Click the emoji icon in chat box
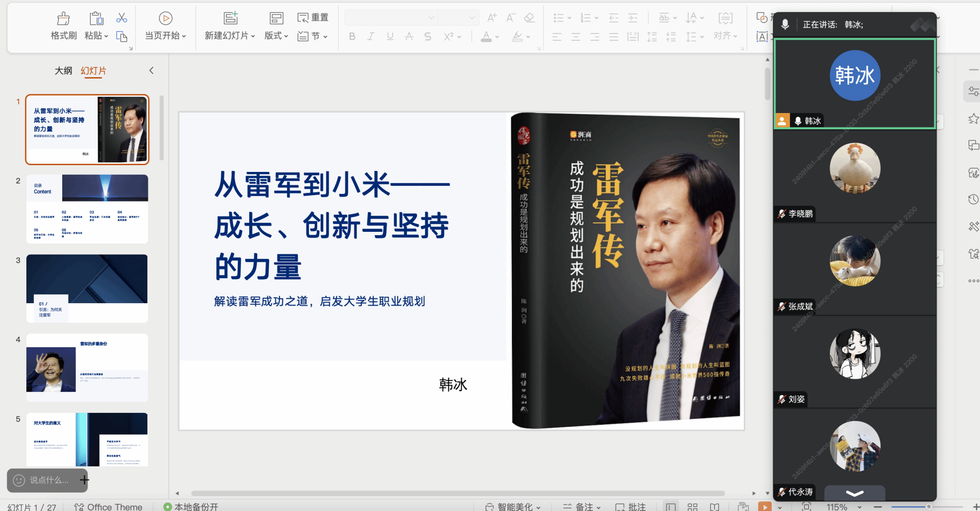The width and height of the screenshot is (980, 511). tap(19, 480)
